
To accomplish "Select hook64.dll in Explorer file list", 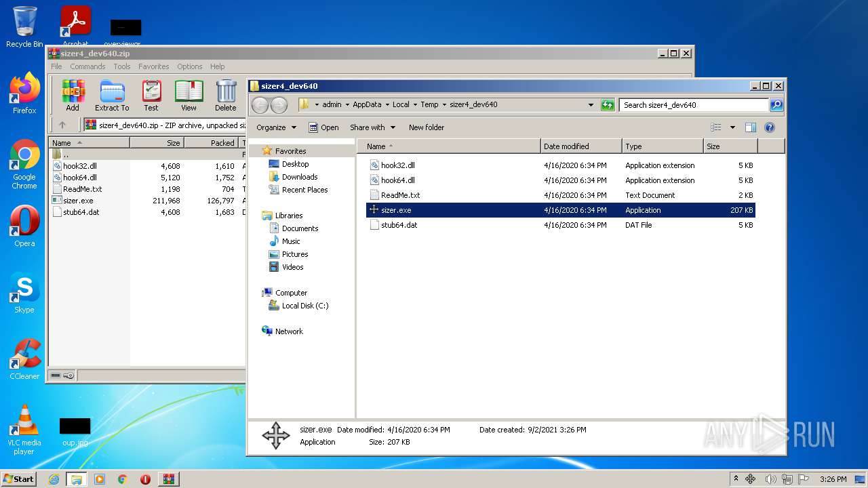I will [x=398, y=180].
